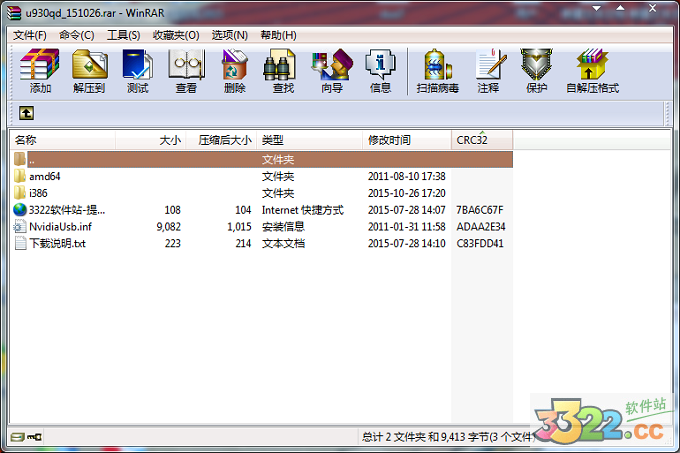The image size is (680, 453).
Task: Click CRC32 value 7BA6C67F
Action: pos(480,210)
